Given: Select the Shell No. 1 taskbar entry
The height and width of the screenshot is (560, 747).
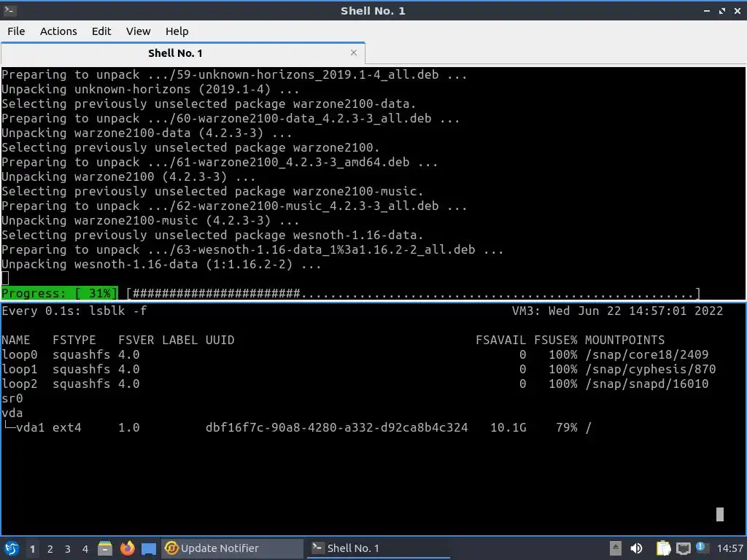Looking at the screenshot, I should [x=379, y=548].
